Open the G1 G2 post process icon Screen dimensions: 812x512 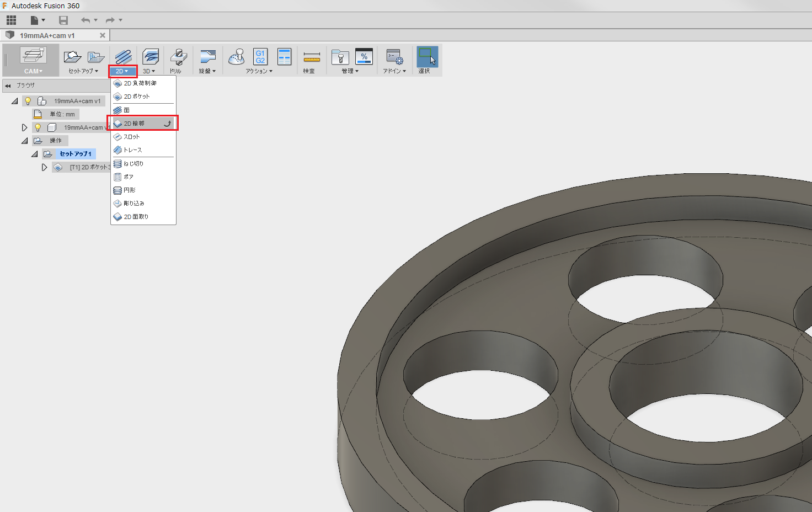(x=260, y=56)
